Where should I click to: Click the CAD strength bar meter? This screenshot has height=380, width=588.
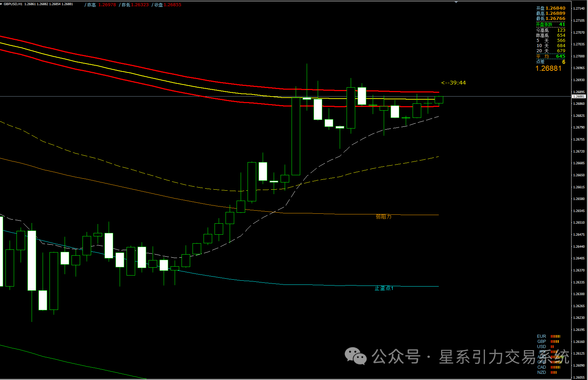point(555,367)
